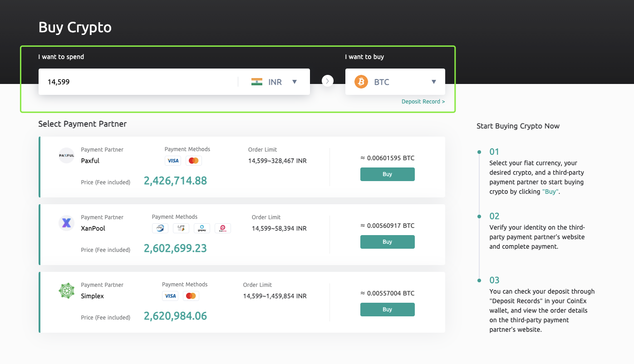Click the DuitNow payment icon for XanPool
Screen dimensions: 634x364
coord(222,228)
